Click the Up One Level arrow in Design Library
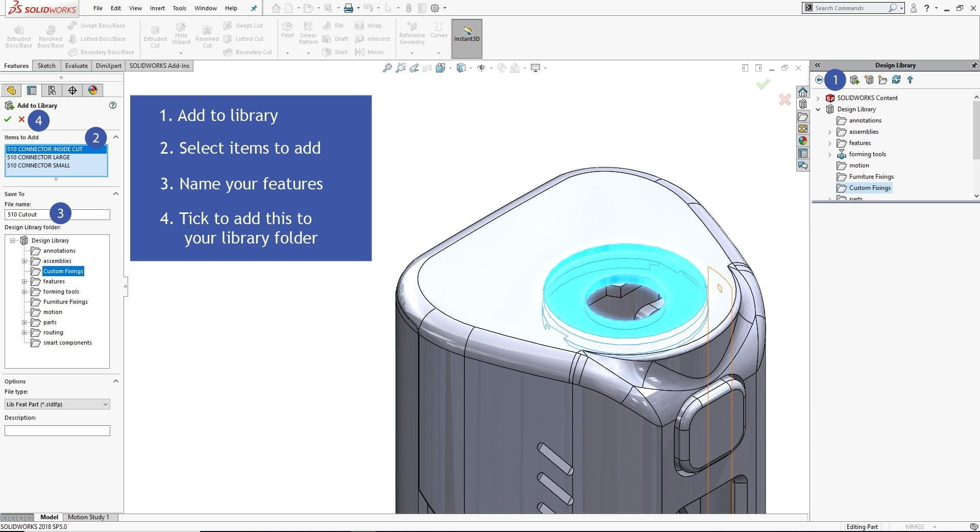This screenshot has height=532, width=980. pyautogui.click(x=910, y=80)
